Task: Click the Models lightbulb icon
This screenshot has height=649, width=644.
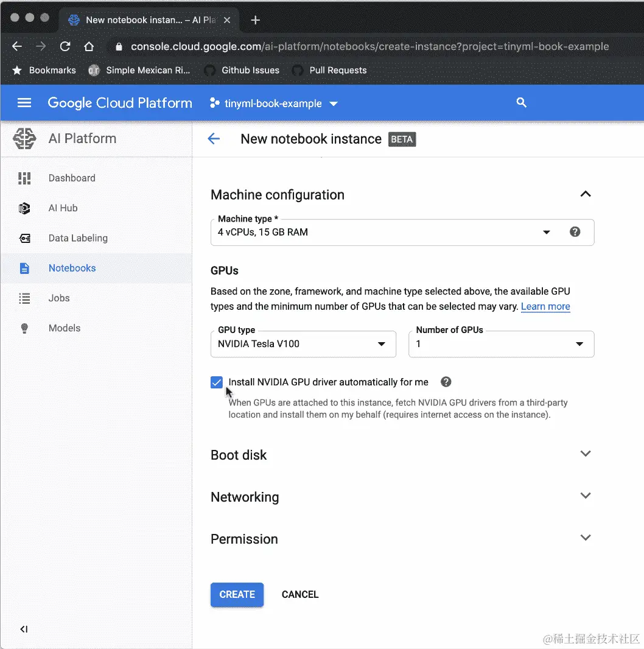Action: (24, 328)
